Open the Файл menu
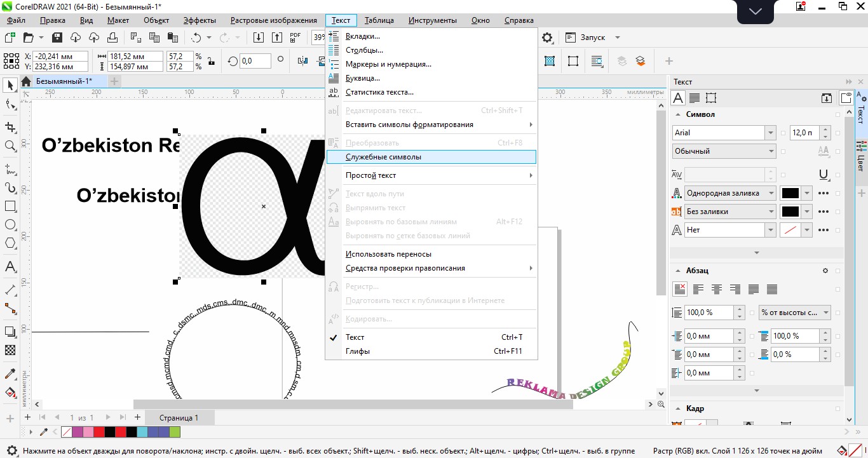This screenshot has width=868, height=458. coord(17,20)
